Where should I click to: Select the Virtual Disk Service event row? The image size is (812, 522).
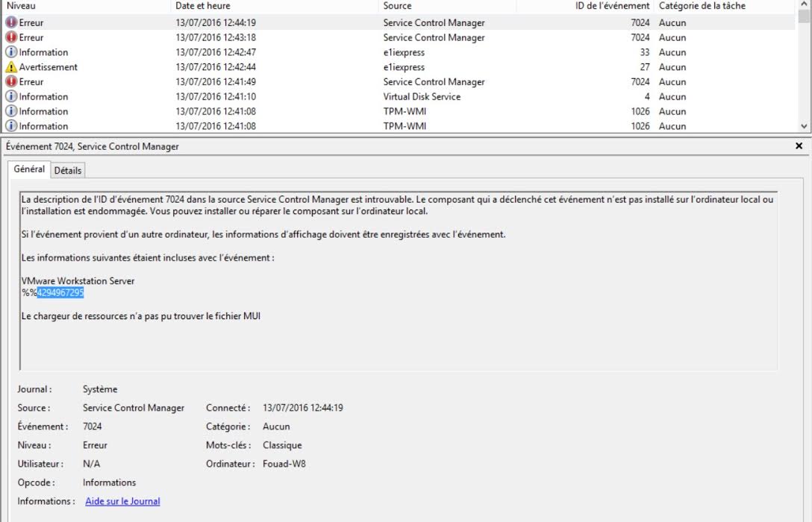tap(422, 97)
